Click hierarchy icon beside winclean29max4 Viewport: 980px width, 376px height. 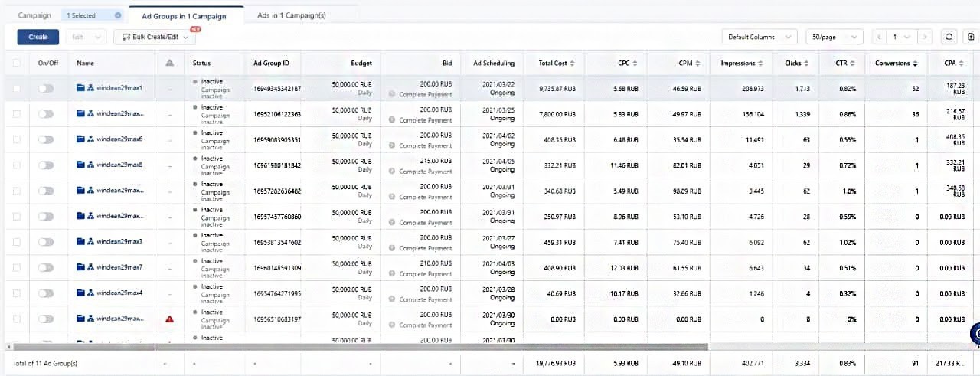(91, 293)
